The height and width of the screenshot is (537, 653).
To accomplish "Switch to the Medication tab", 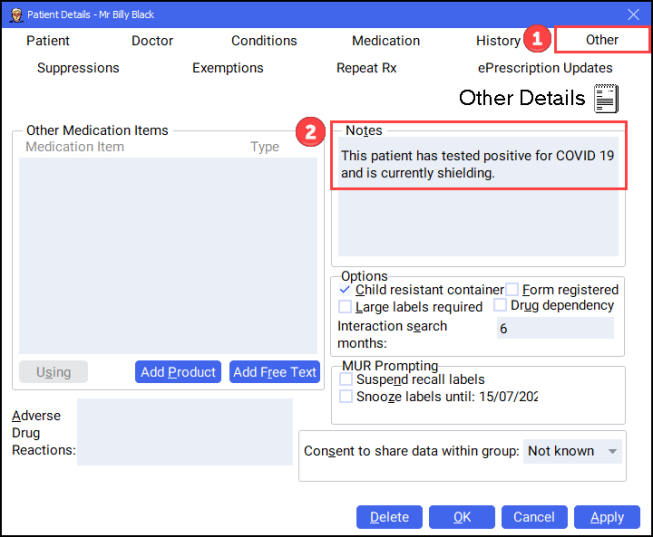I will pyautogui.click(x=385, y=41).
